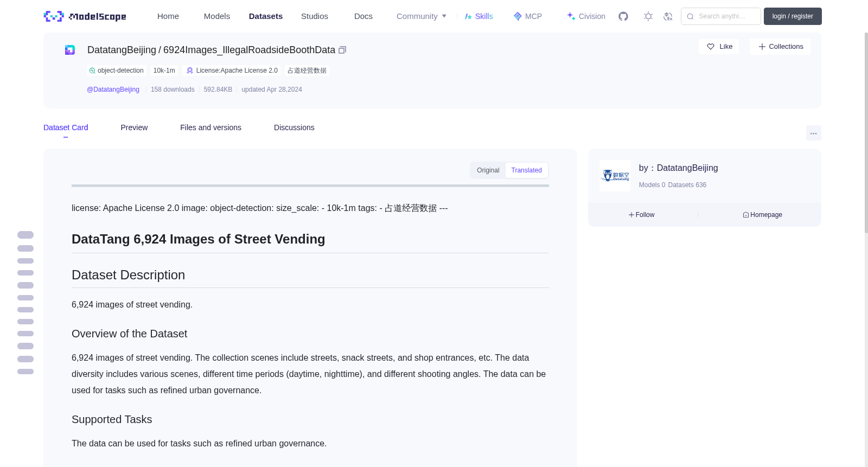This screenshot has height=467, width=868.
Task: Open the GitHub repository icon
Action: click(x=623, y=16)
